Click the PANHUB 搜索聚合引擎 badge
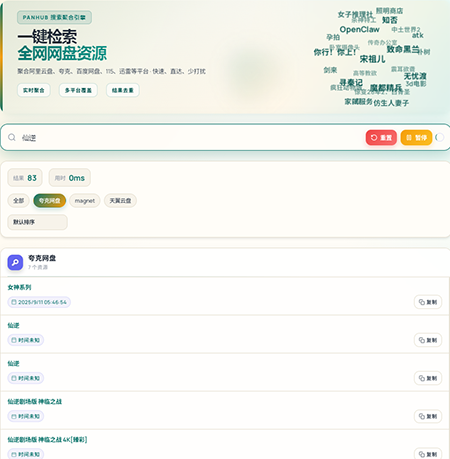This screenshot has height=459, width=450. (54, 17)
